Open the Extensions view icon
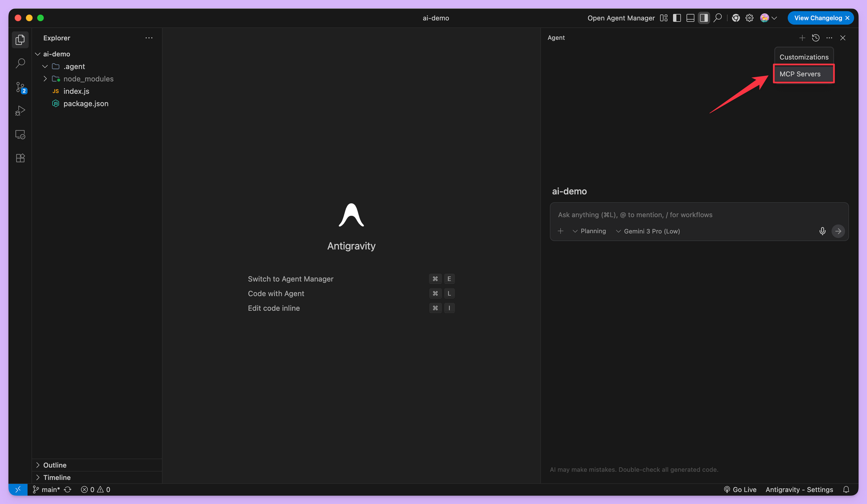The height and width of the screenshot is (504, 867). (x=20, y=158)
